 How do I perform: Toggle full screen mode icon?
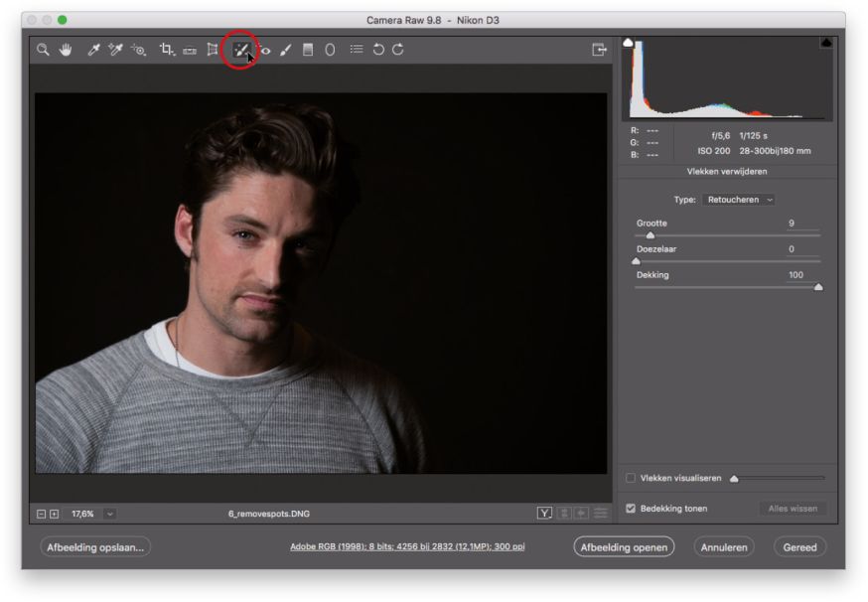[599, 50]
